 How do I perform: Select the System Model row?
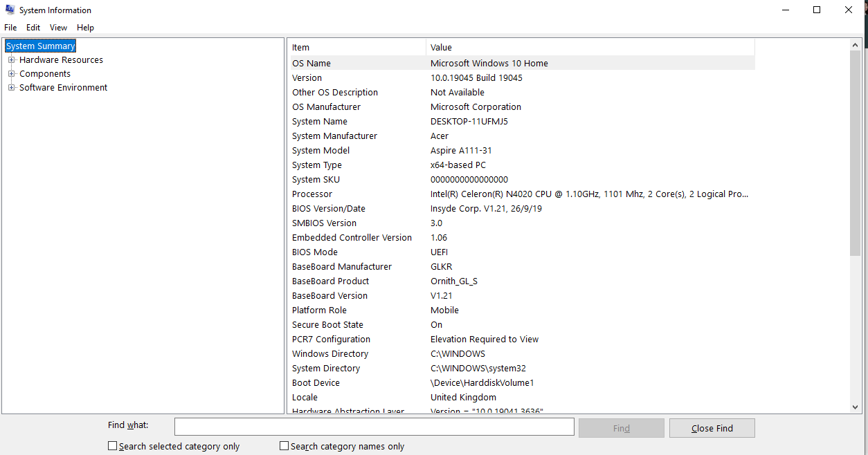(x=521, y=150)
